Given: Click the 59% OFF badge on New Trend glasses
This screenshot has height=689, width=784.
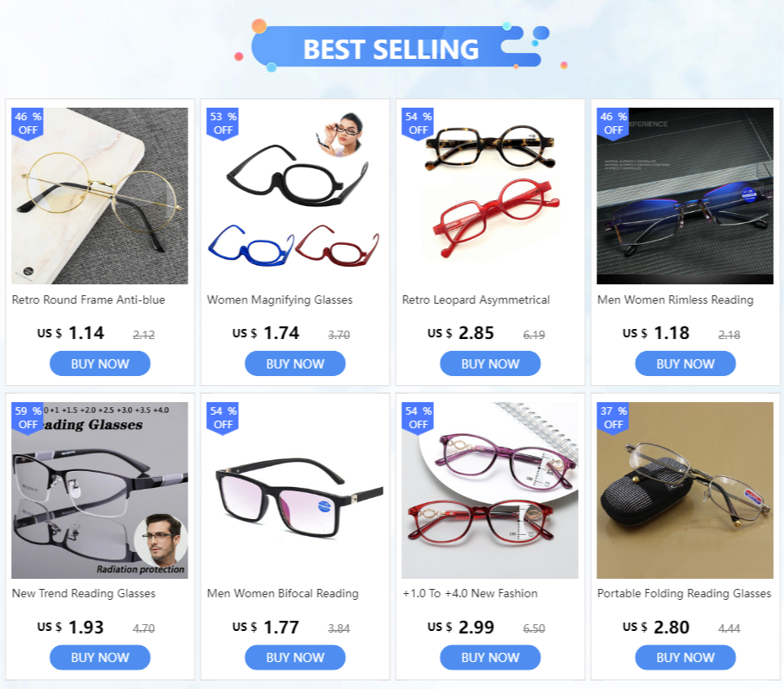Looking at the screenshot, I should coord(28,418).
